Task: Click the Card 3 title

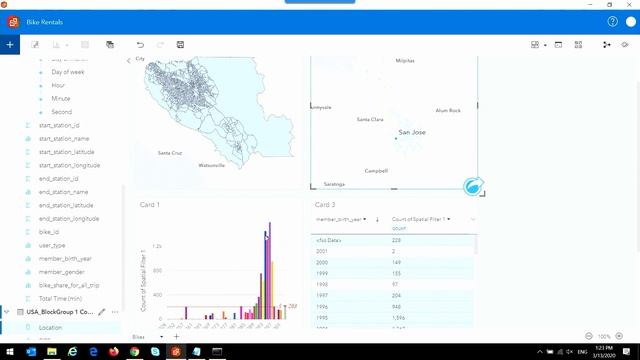Action: point(325,204)
